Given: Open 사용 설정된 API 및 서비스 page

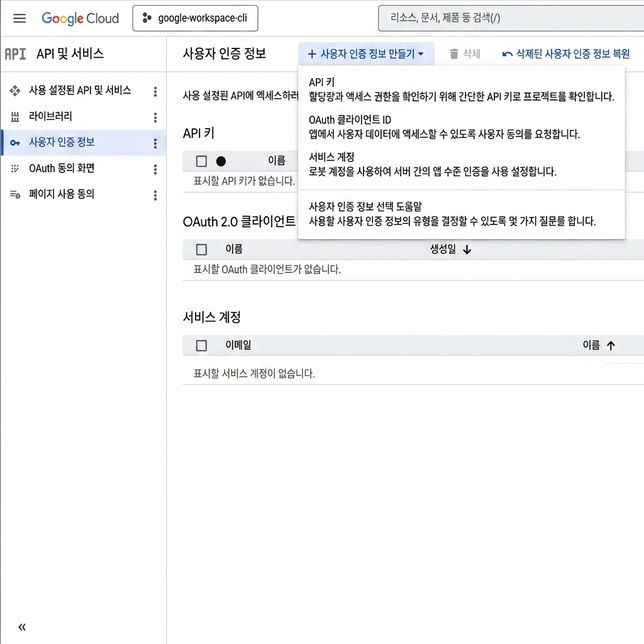Looking at the screenshot, I should tap(80, 91).
